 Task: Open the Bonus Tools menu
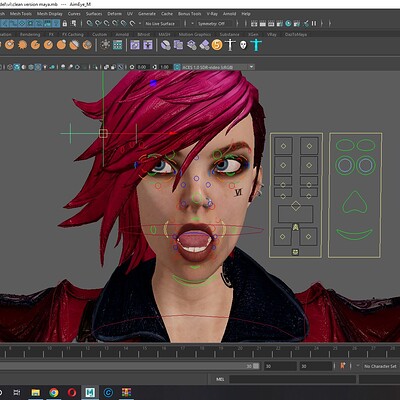tap(189, 14)
